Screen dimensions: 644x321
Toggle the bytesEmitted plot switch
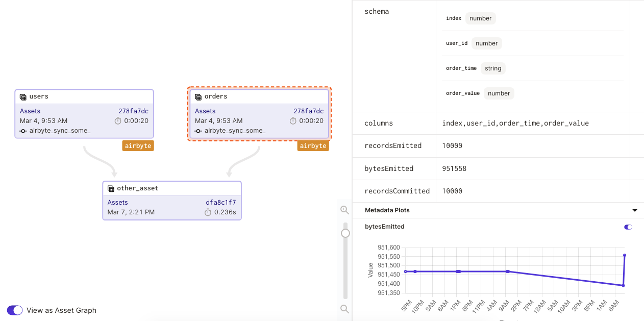[628, 227]
